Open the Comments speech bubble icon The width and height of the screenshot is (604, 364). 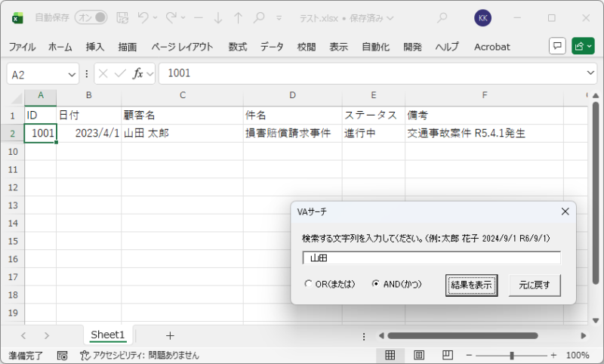point(557,46)
